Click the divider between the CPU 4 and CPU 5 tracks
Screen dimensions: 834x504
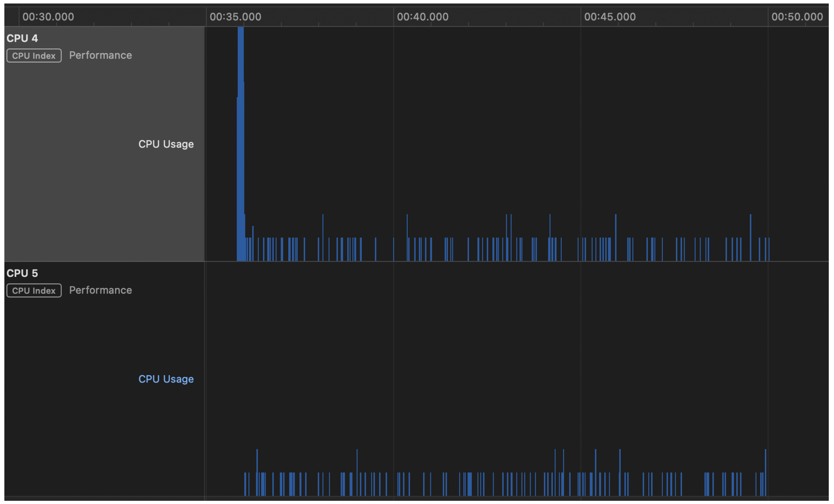tap(416, 261)
